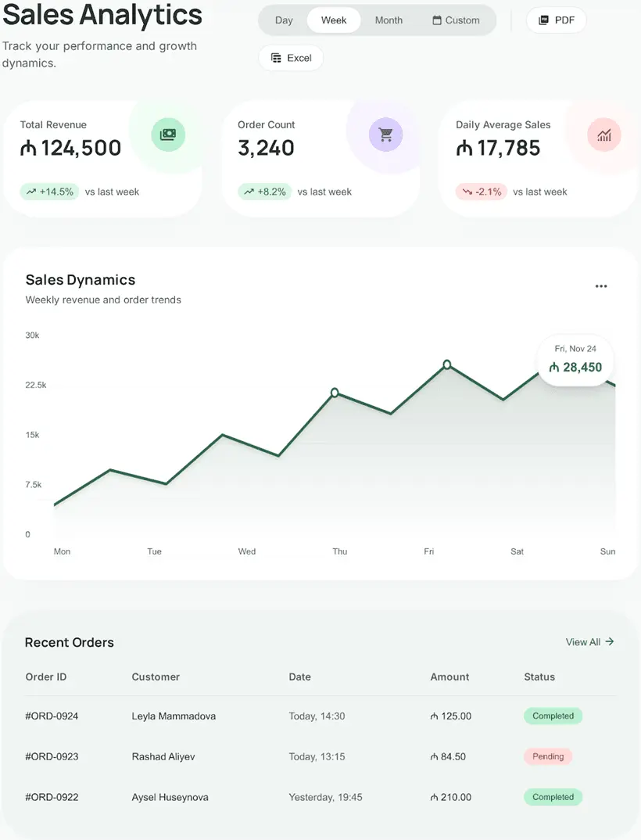
Task: Click the Customer column header
Action: click(156, 677)
